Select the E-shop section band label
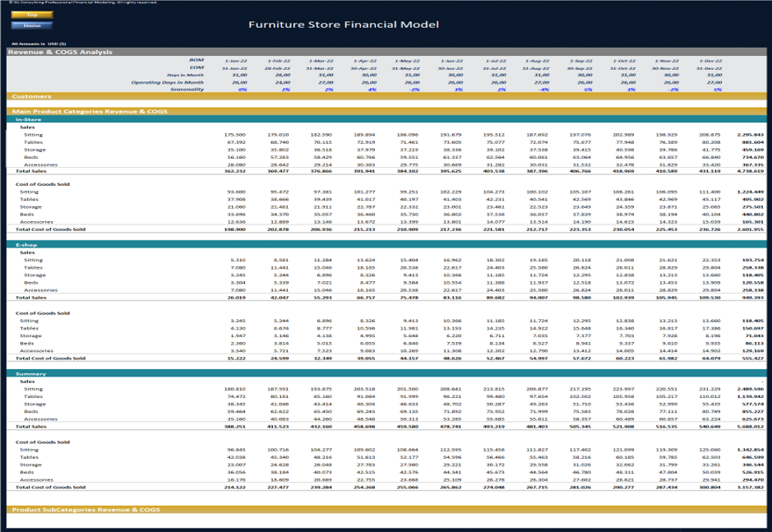The height and width of the screenshot is (532, 772). (25, 245)
